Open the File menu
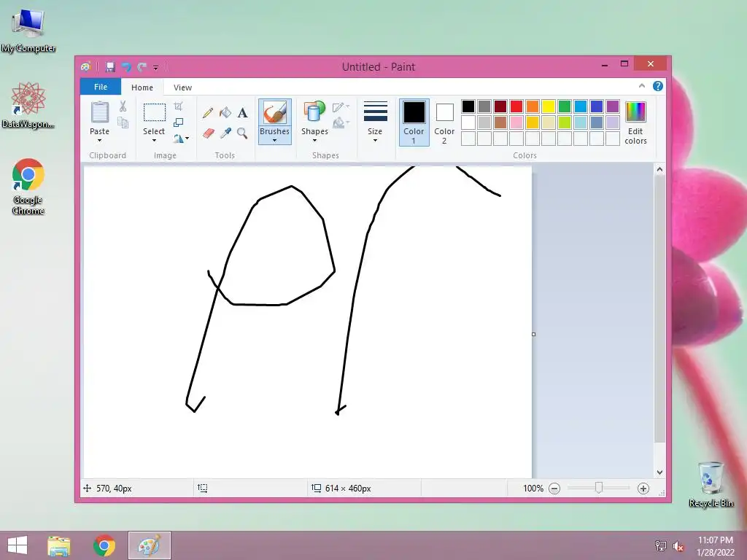This screenshot has height=560, width=747. (x=101, y=87)
